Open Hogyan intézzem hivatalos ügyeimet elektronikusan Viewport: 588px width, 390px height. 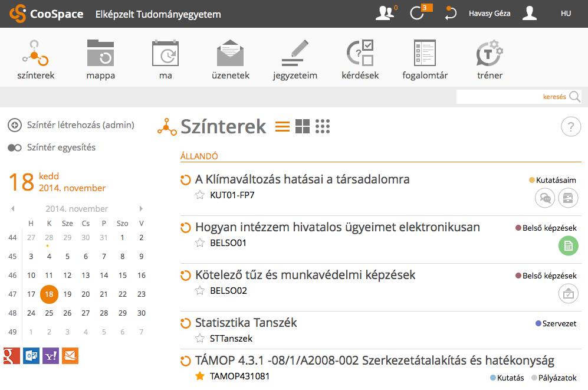coord(337,227)
